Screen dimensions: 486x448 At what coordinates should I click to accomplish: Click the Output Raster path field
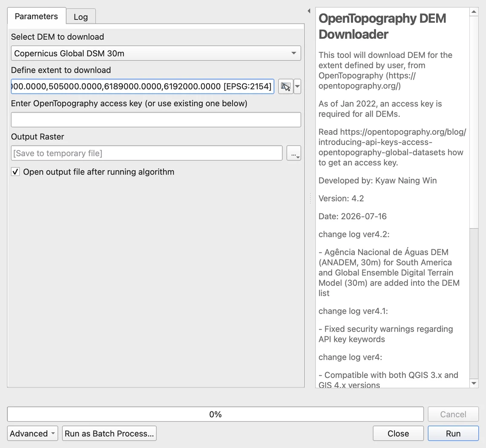click(147, 153)
